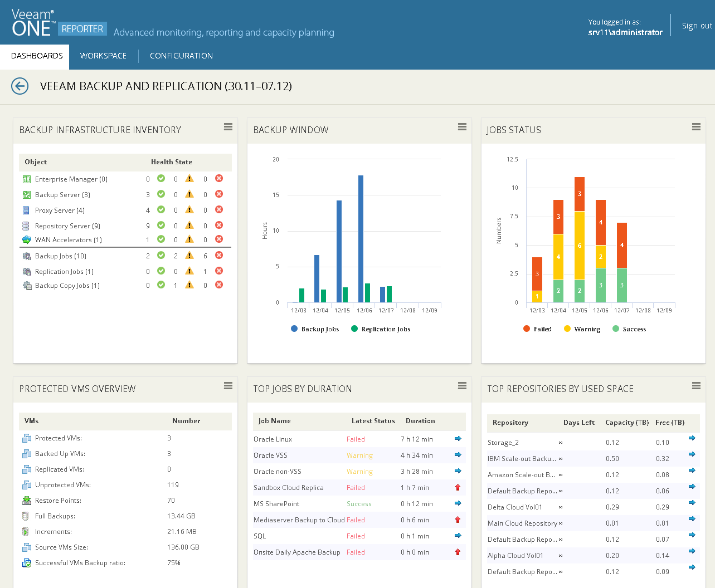Open Onsite Daily Apache Backup job
This screenshot has height=588, width=715.
296,552
